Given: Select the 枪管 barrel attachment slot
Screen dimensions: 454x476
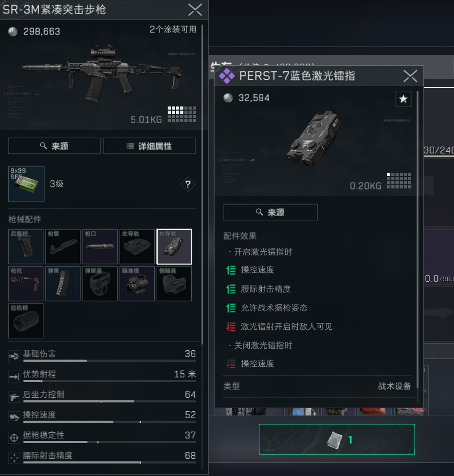Looking at the screenshot, I should pyautogui.click(x=63, y=246).
